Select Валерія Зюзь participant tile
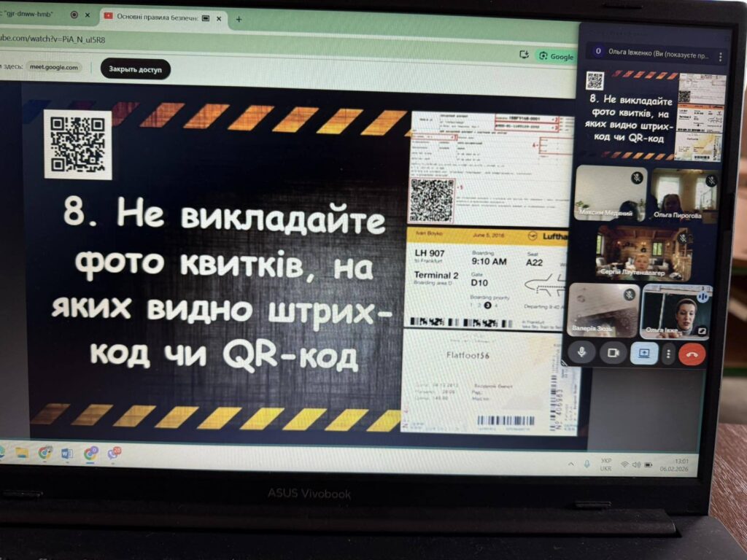 603,309
